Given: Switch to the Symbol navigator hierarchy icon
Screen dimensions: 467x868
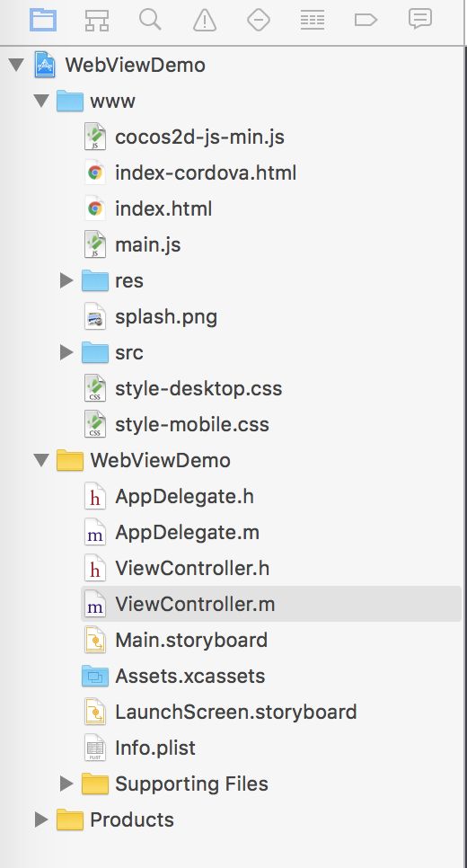Looking at the screenshot, I should pyautogui.click(x=97, y=21).
